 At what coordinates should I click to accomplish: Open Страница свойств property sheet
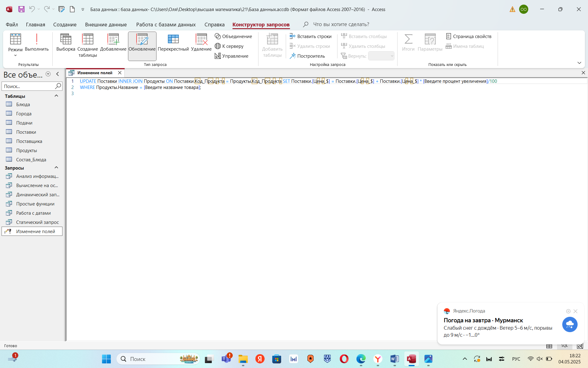click(469, 36)
